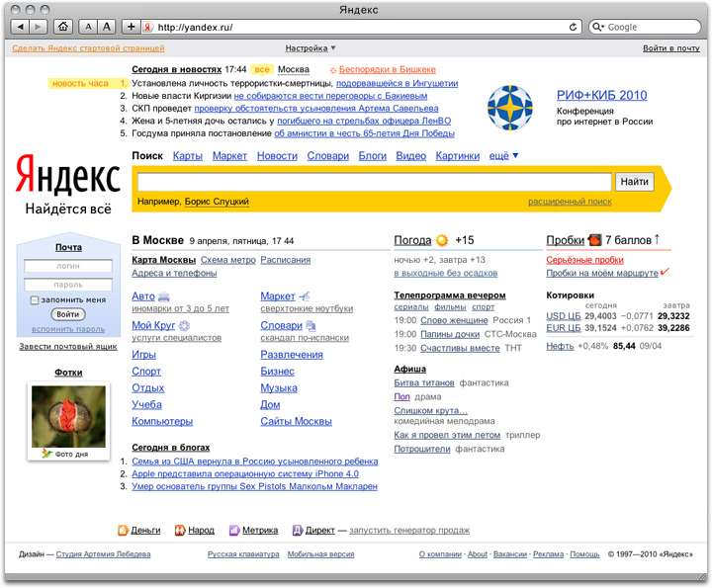The image size is (712, 588).
Task: Click the Войти mail login button
Action: (x=68, y=314)
